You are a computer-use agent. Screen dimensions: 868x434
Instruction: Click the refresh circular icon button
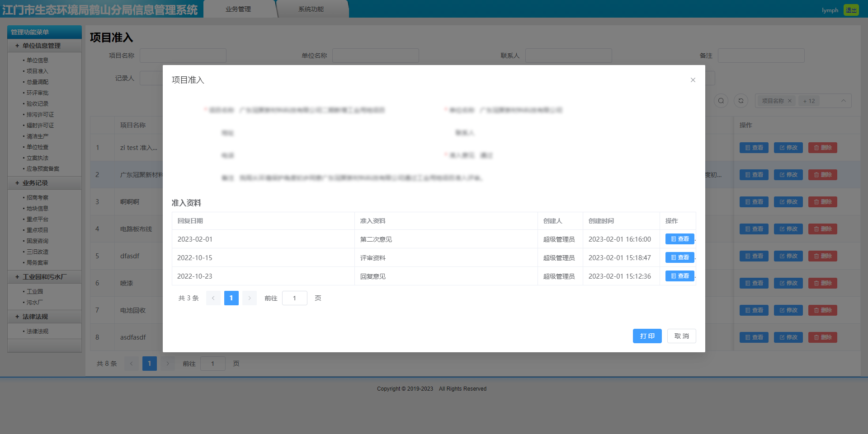pyautogui.click(x=741, y=101)
